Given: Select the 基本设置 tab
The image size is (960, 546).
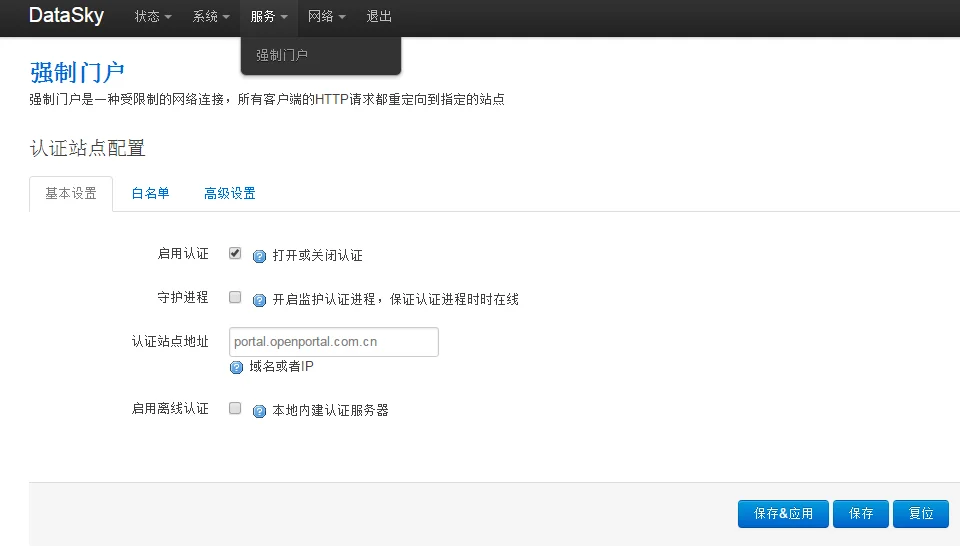Looking at the screenshot, I should click(x=71, y=194).
